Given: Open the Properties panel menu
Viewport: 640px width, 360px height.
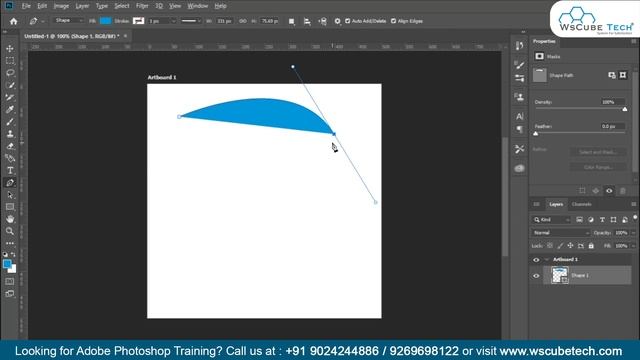Looking at the screenshot, I should 633,41.
